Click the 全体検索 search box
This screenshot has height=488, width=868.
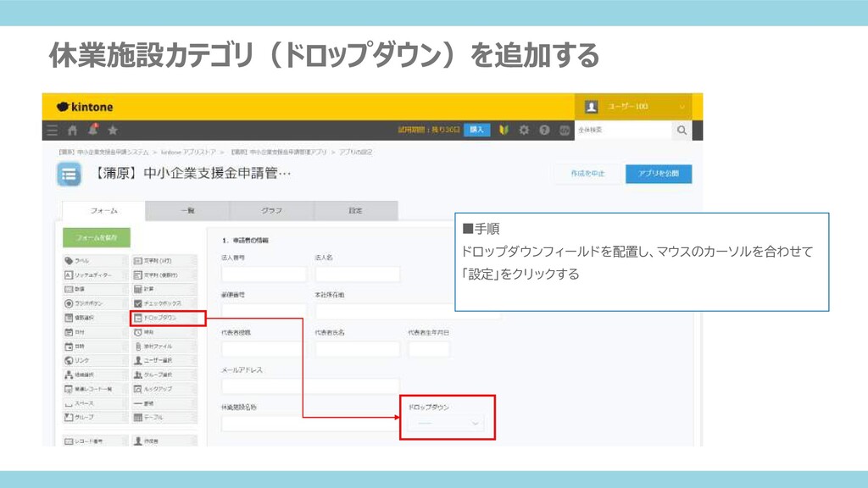623,130
